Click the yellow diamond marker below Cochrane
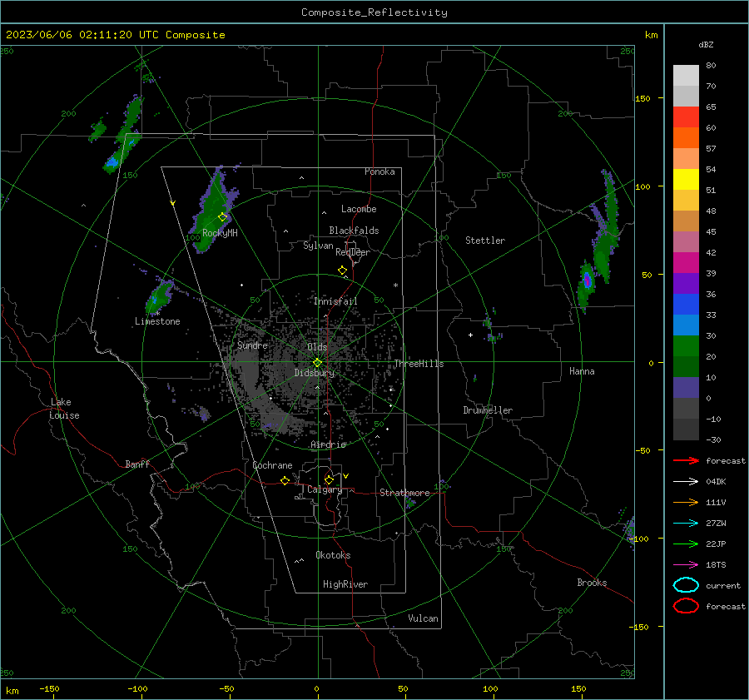The image size is (749, 700). 285,480
